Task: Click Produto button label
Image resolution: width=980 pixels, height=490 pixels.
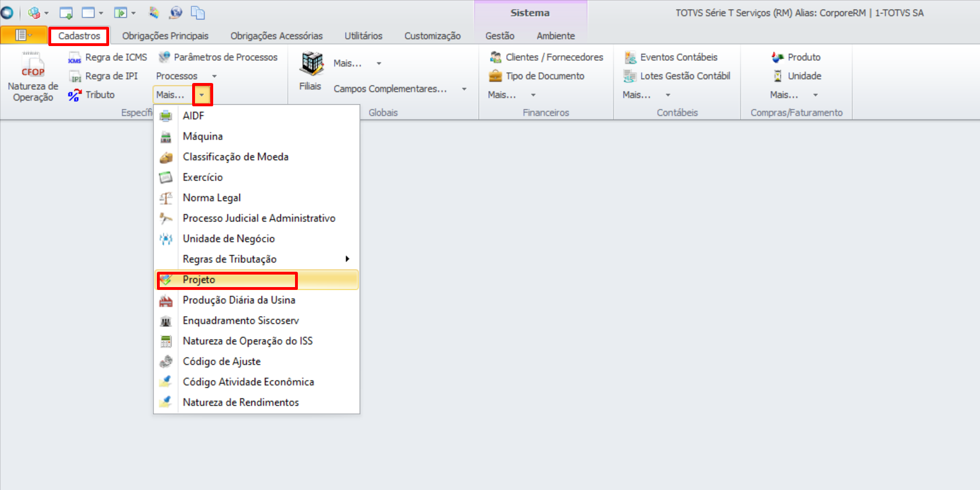Action: pos(804,57)
